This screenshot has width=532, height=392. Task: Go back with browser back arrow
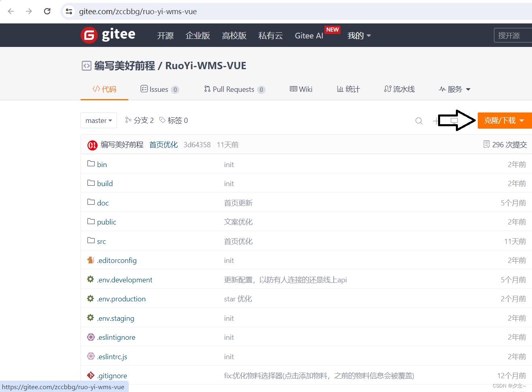(11, 11)
